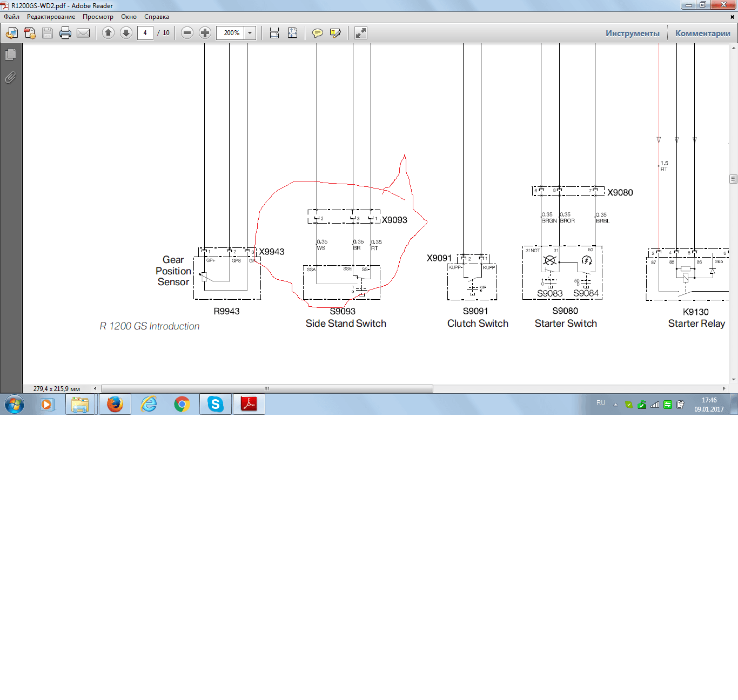Go to previous page with up arrow
The height and width of the screenshot is (700, 738).
[108, 33]
